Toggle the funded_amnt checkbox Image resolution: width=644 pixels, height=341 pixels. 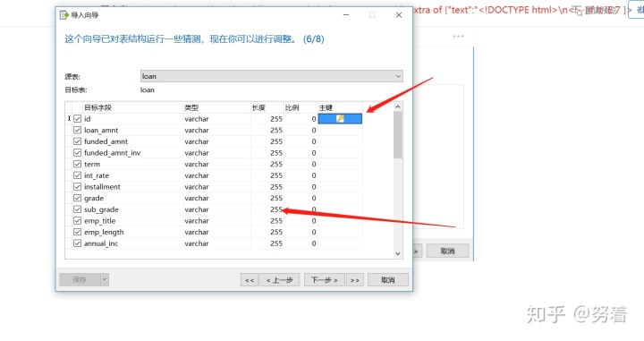tap(77, 141)
